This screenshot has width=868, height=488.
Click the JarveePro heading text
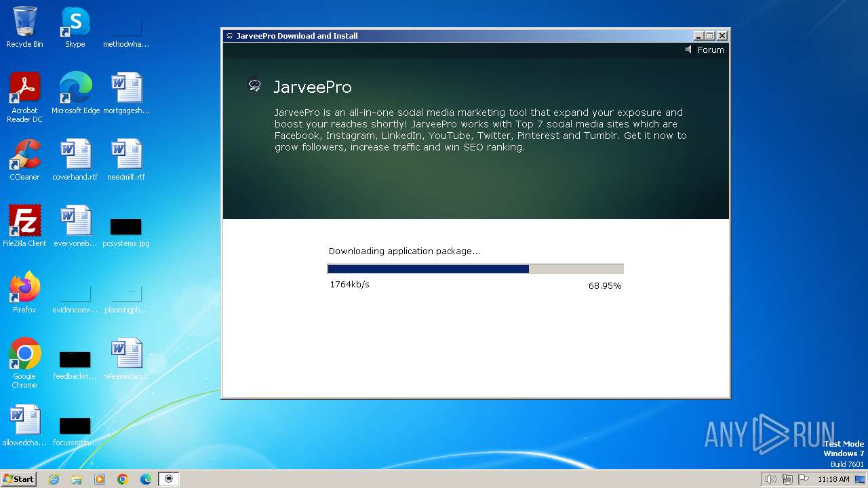click(313, 87)
